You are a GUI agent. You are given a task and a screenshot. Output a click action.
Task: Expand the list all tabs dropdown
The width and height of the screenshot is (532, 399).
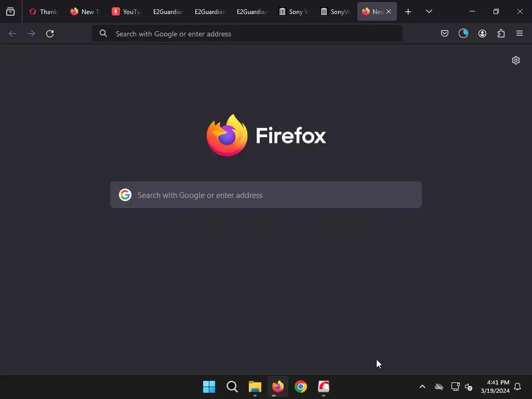coord(429,11)
